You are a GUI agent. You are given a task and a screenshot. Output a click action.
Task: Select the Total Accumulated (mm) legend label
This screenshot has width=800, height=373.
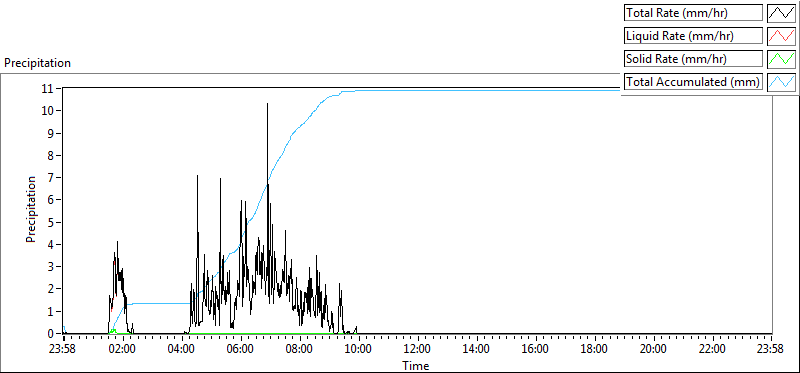693,82
